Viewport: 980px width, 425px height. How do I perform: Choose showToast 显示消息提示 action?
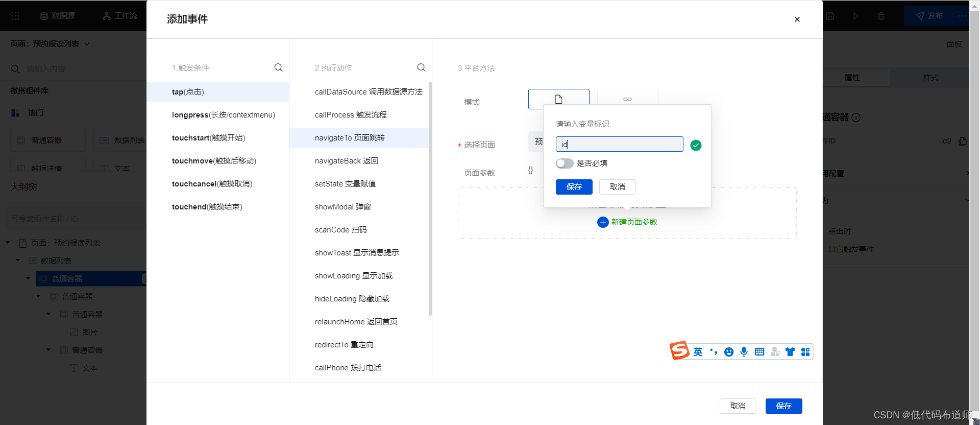click(x=359, y=253)
